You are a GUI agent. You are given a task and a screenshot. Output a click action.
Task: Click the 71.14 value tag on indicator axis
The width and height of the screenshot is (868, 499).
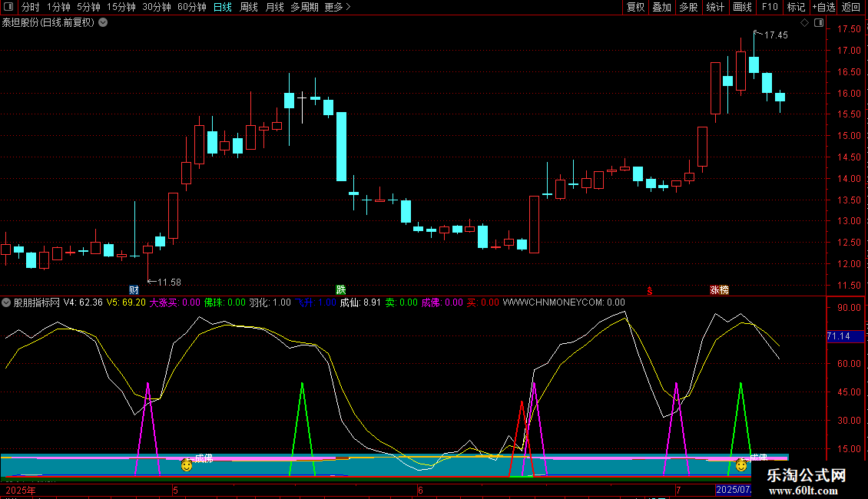pyautogui.click(x=838, y=336)
